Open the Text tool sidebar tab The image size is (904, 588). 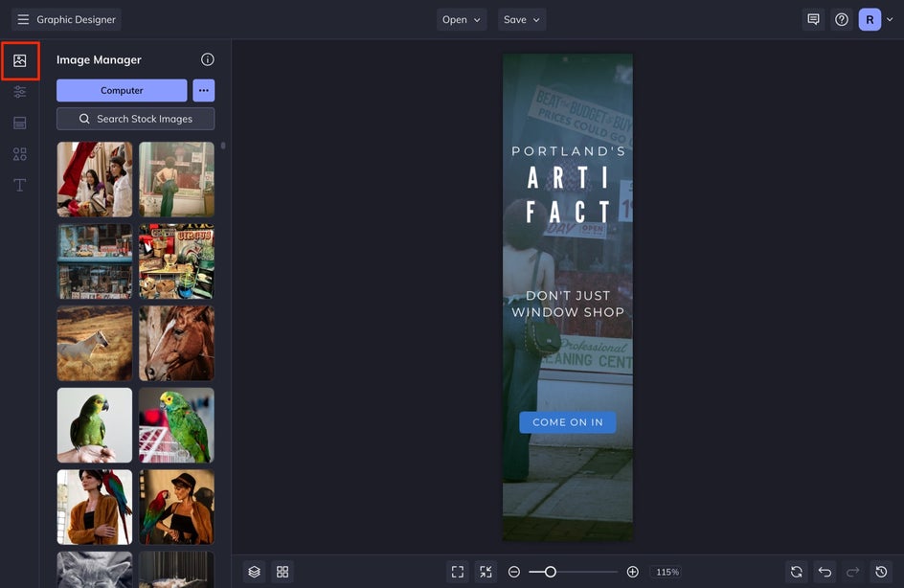pyautogui.click(x=19, y=185)
